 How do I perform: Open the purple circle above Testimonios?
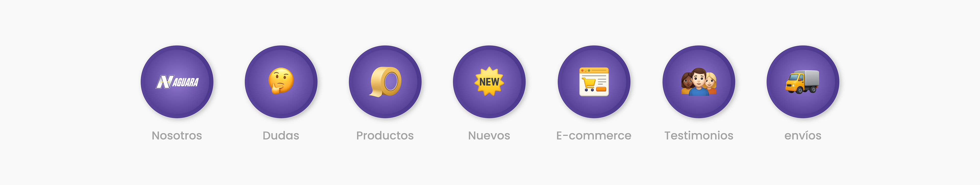(x=699, y=82)
